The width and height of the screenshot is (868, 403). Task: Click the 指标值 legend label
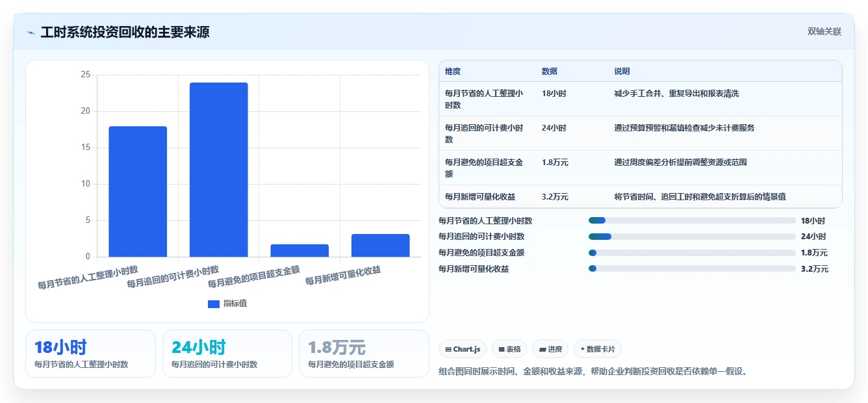[x=235, y=304]
